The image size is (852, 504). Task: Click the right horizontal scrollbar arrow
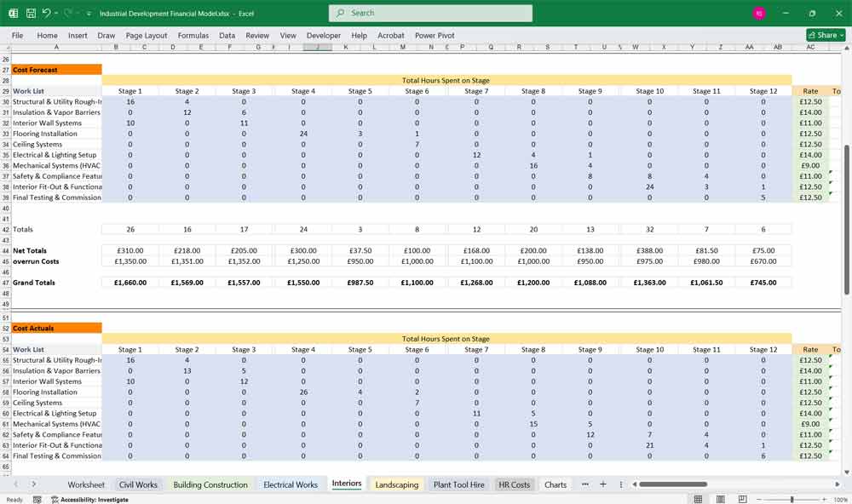838,484
